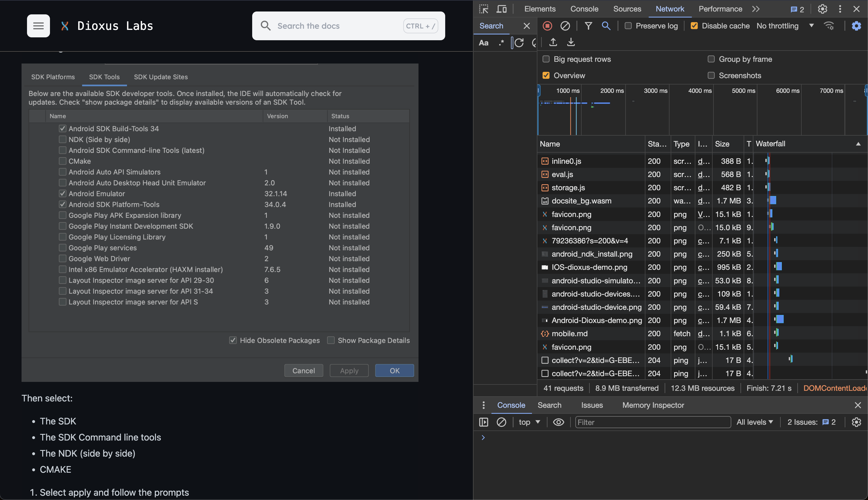Open the top context dropdown
This screenshot has width=868, height=500.
point(529,422)
